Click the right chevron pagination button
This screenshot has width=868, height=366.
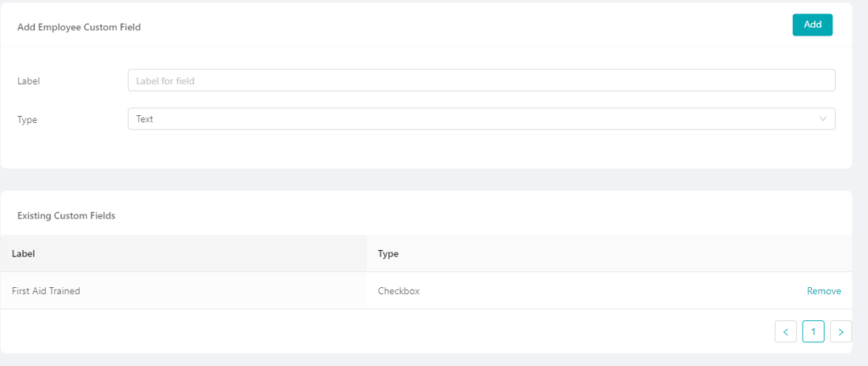tap(841, 332)
